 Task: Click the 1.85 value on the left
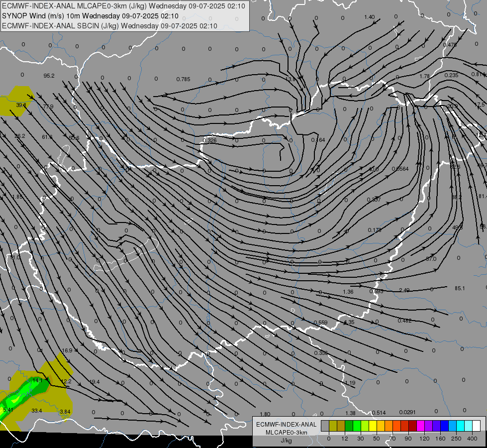[17, 197]
